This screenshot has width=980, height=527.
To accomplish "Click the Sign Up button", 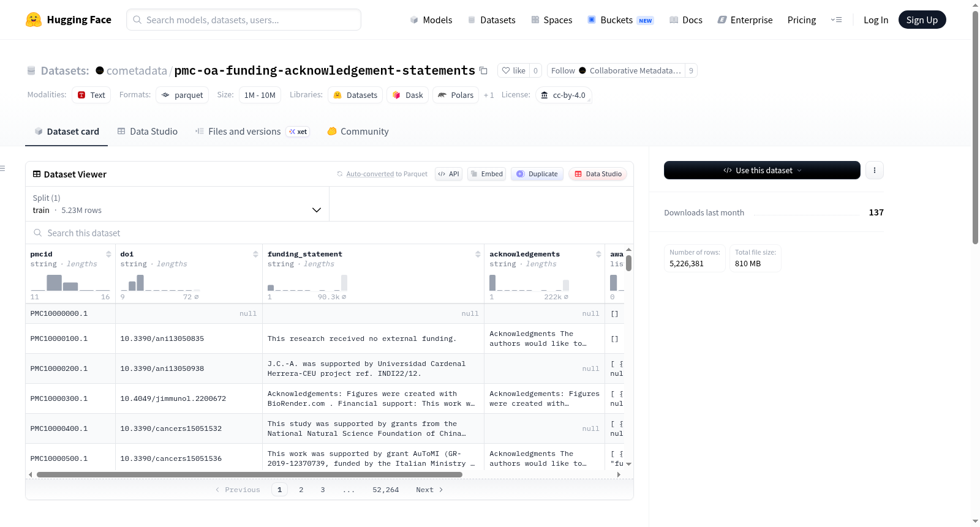I will tap(922, 20).
